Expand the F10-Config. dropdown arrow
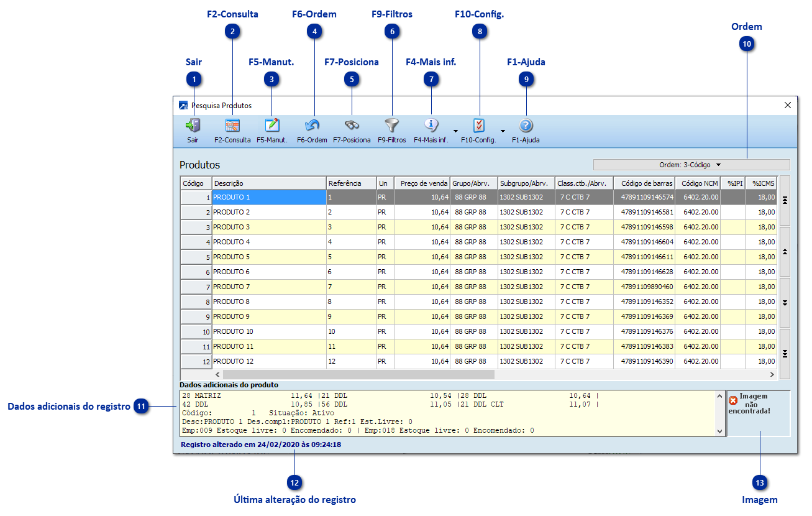Viewport: 812px width, 516px height. (503, 131)
